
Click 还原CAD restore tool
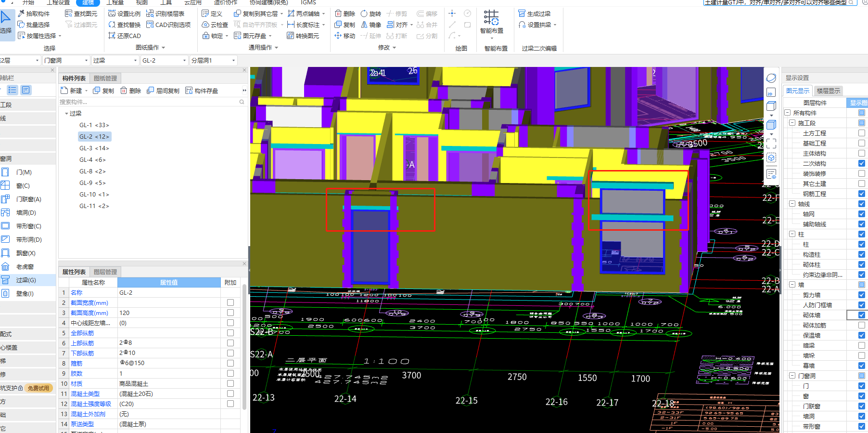click(125, 36)
